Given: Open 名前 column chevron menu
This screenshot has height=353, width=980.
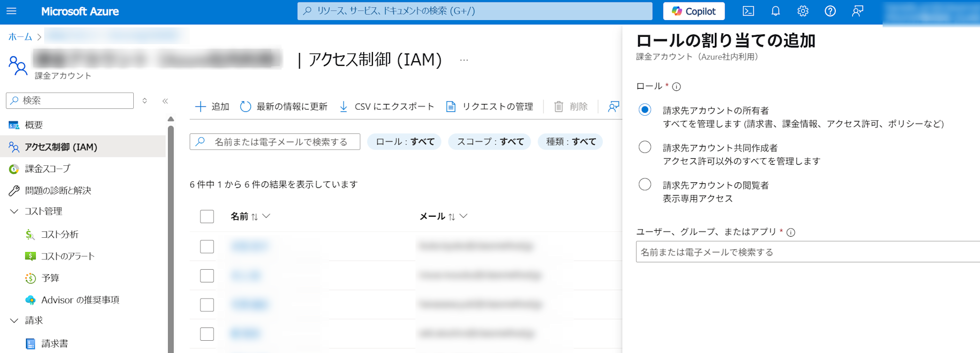Looking at the screenshot, I should click(x=266, y=216).
